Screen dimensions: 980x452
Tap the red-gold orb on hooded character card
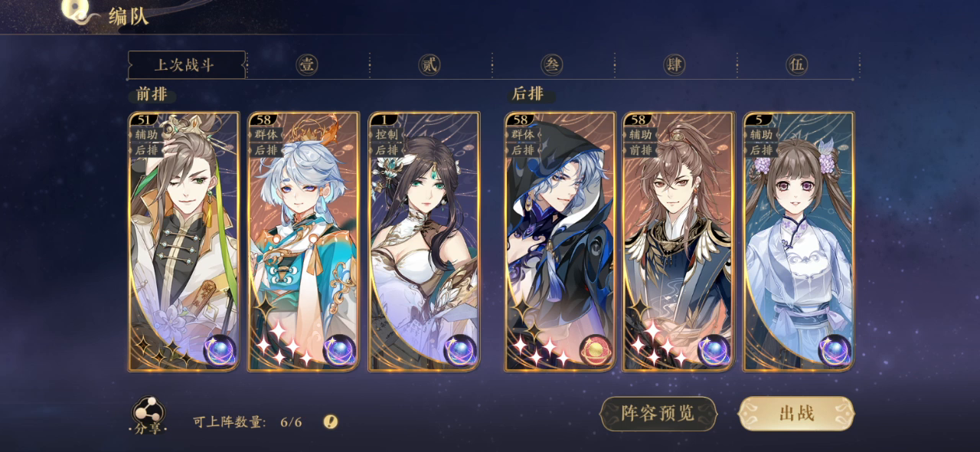pos(595,350)
